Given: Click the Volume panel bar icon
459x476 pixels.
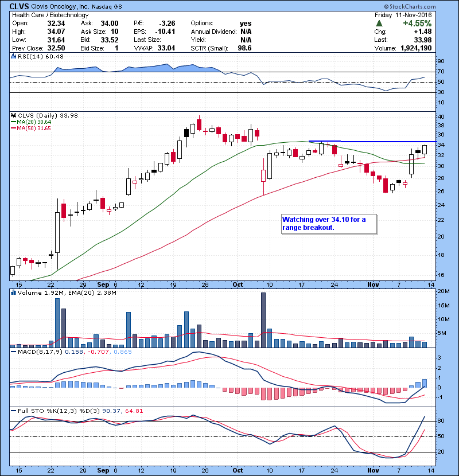Looking at the screenshot, I should [x=13, y=292].
